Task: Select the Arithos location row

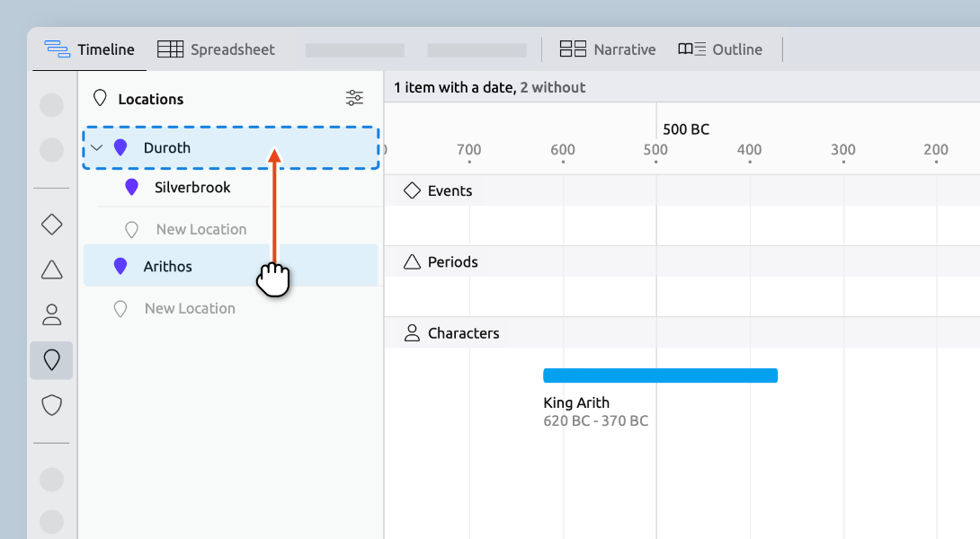Action: click(231, 266)
